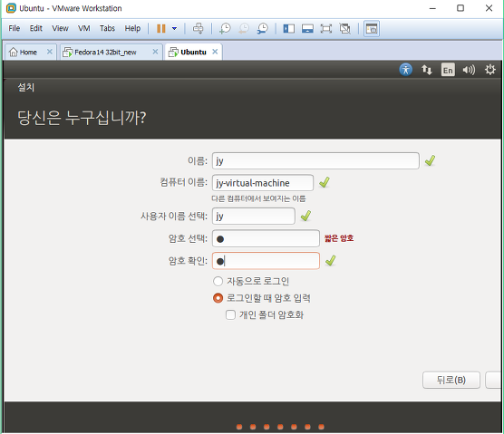
Task: Enable 개인 폴더 암호화 checkbox
Action: click(x=230, y=314)
